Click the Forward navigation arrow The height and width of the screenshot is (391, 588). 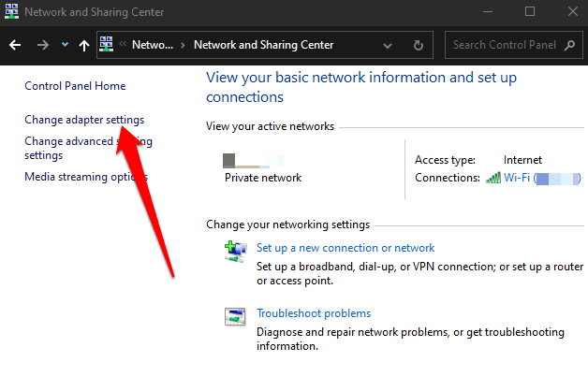42,45
